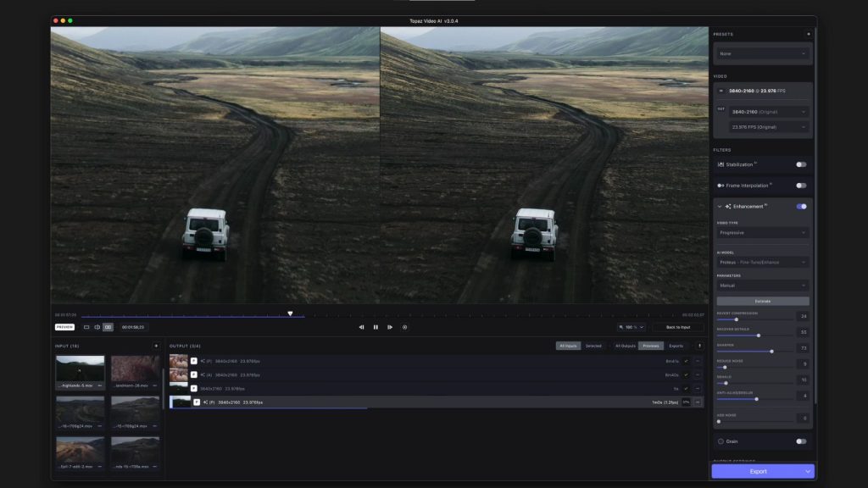Click the P badge on the 1m0s output row
The width and height of the screenshot is (868, 488).
[197, 402]
